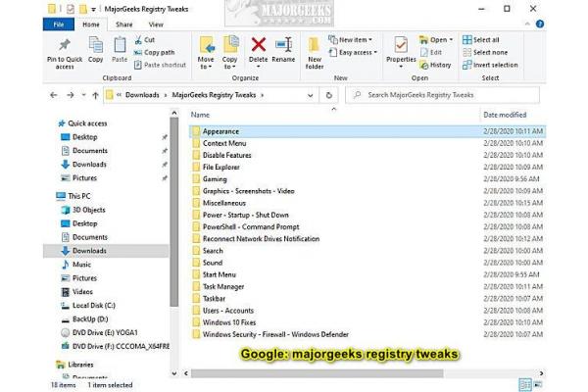
Task: Switch to Large icons view in status bar
Action: 538,385
